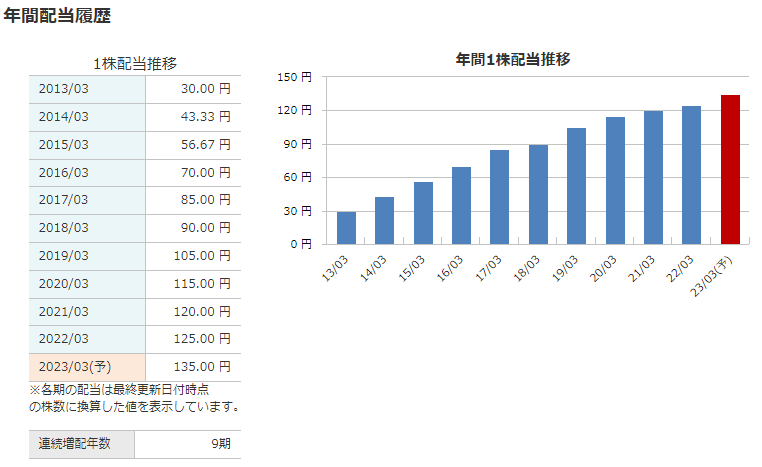This screenshot has width=762, height=467.
Task: Select the 2015/03 table row label
Action: pyautogui.click(x=64, y=145)
